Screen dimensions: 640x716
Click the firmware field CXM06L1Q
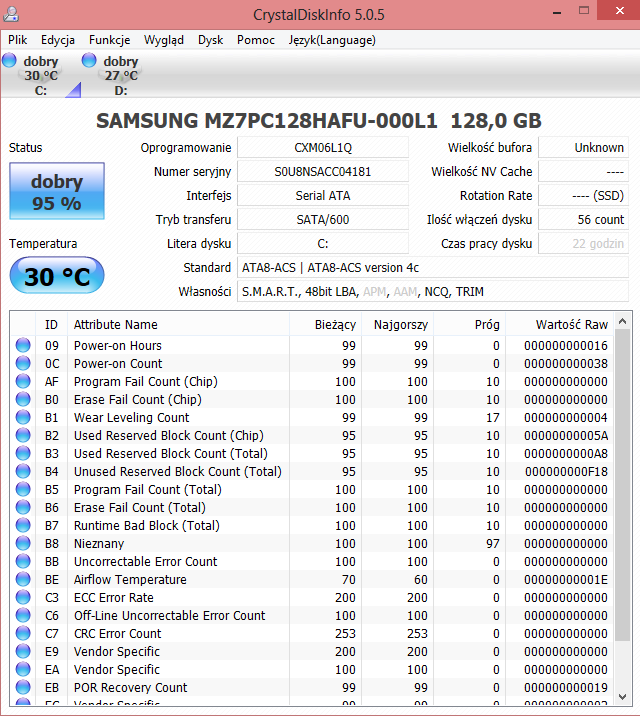pos(323,148)
